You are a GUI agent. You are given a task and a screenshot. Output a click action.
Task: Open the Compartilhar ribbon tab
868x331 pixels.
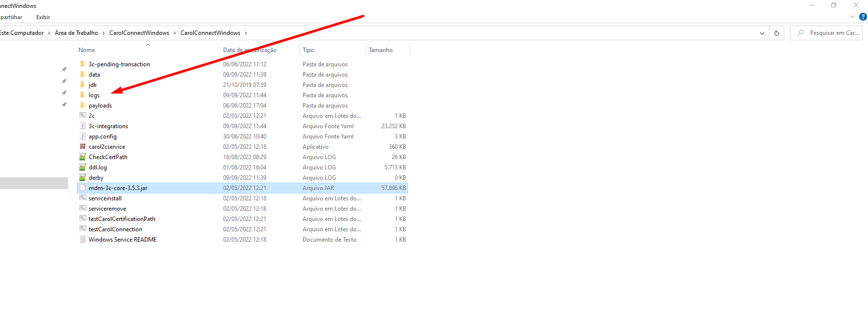coord(11,17)
